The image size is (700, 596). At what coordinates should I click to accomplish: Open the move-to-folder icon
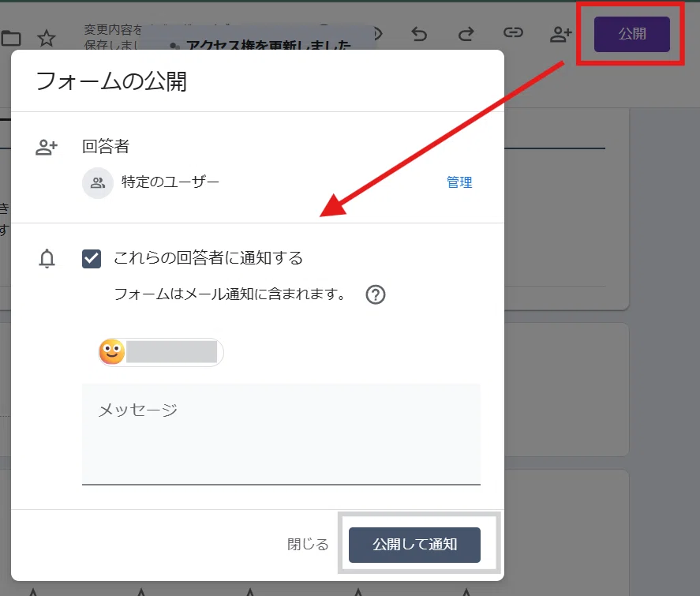click(x=11, y=39)
